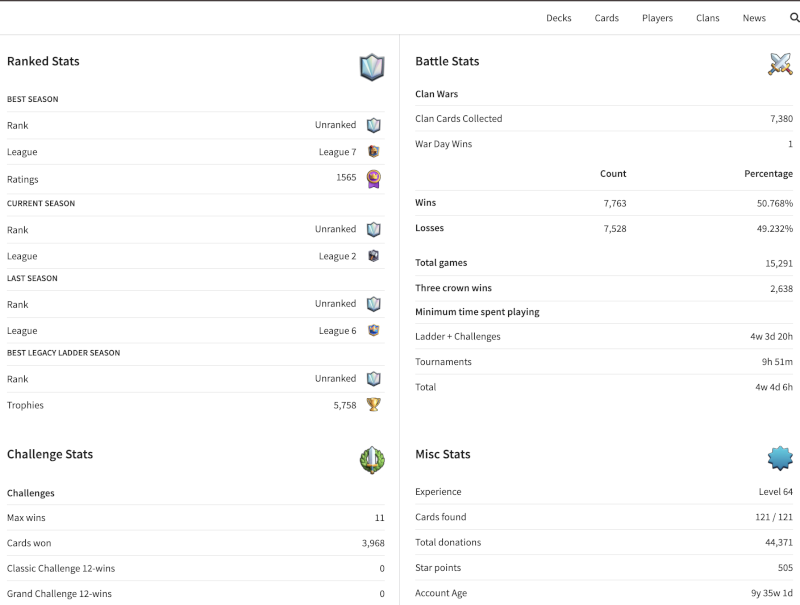Click the Grand Challenge 12-wins label
The width and height of the screenshot is (800, 605).
point(59,594)
